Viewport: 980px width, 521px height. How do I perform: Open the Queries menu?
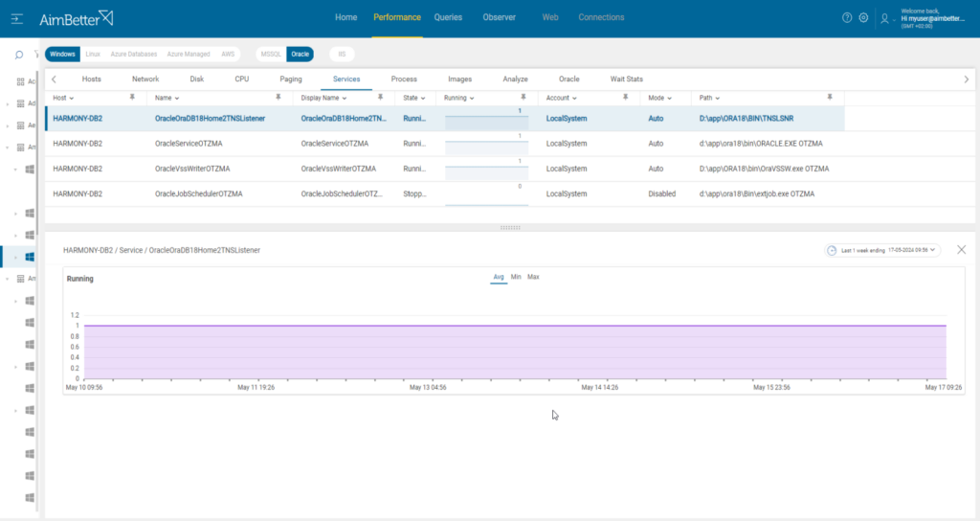pos(448,17)
